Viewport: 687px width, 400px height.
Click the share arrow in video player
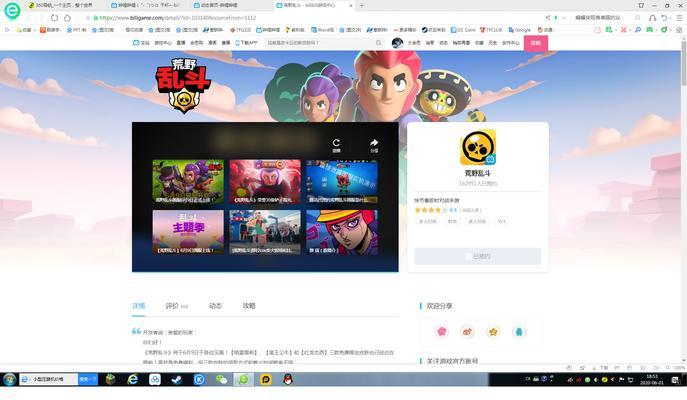374,145
